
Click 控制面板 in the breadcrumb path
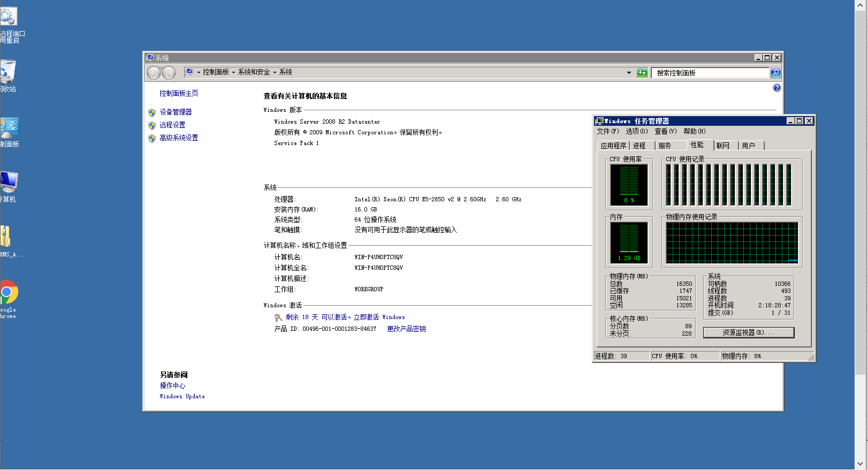[x=216, y=72]
